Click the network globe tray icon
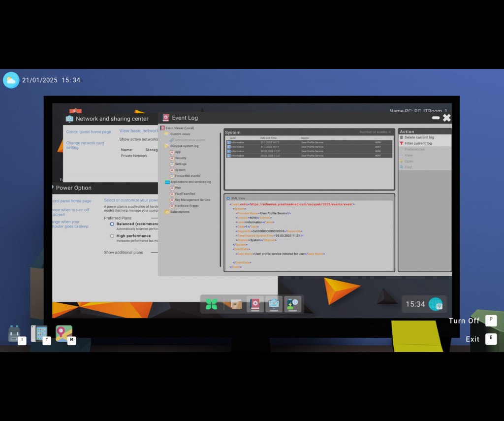This screenshot has height=421, width=504. [x=436, y=304]
